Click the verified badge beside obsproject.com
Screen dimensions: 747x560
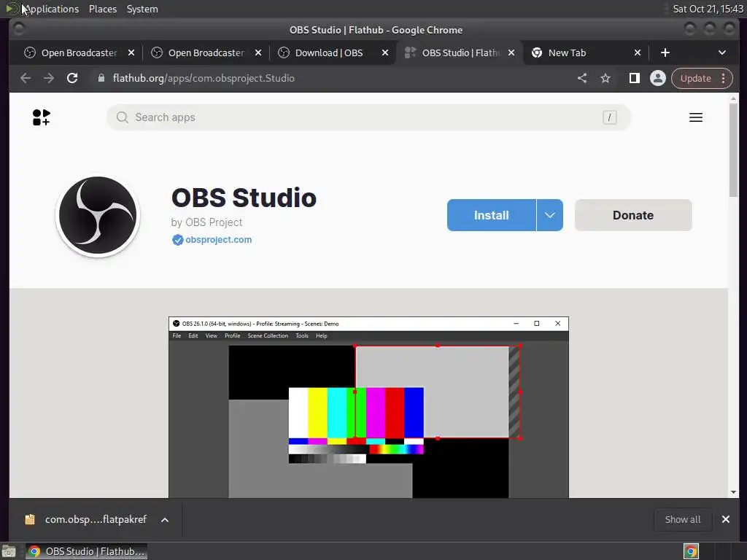click(x=177, y=239)
